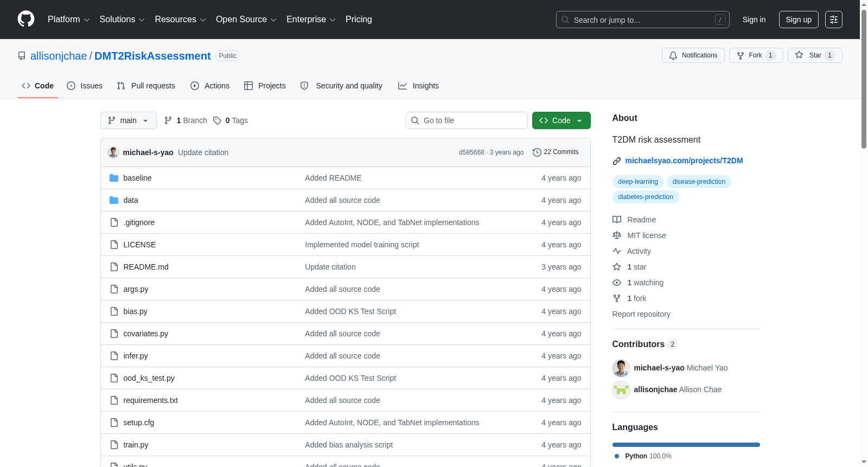Viewport: 868px width, 467px height.
Task: Click the Sign up button
Action: click(799, 20)
